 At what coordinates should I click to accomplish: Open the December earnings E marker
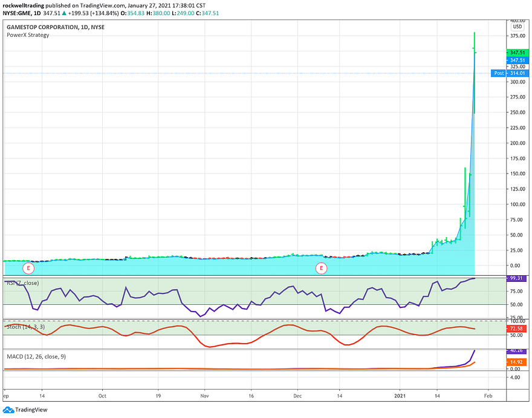click(x=321, y=269)
